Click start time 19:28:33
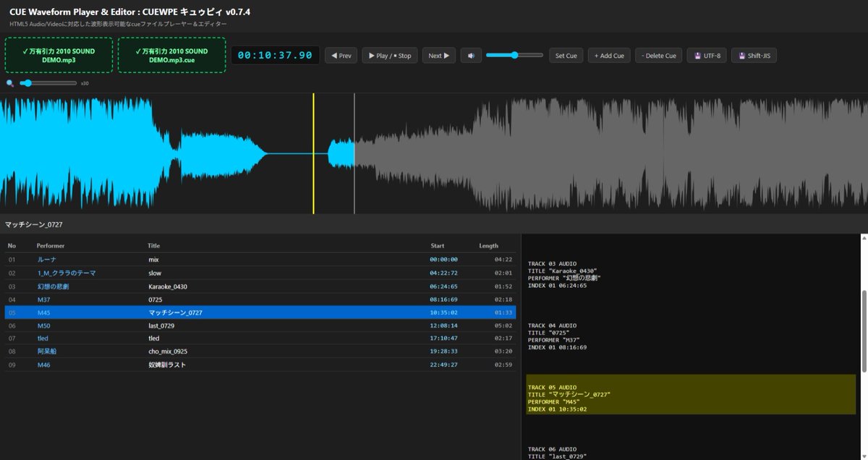 [x=443, y=352]
